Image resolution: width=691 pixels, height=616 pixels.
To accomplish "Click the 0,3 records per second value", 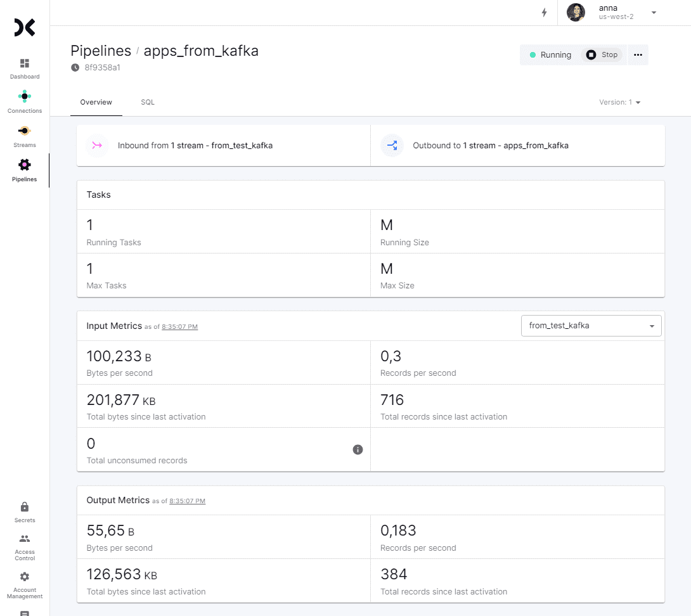I will (x=391, y=356).
